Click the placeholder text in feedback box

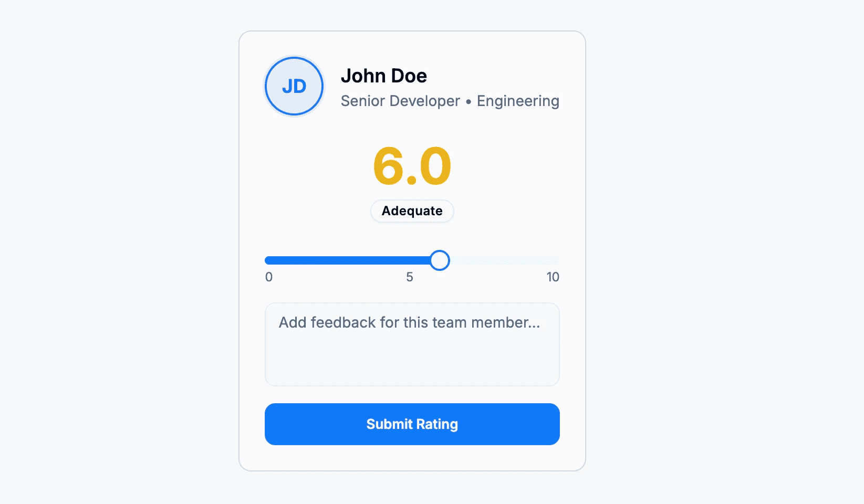click(x=409, y=323)
